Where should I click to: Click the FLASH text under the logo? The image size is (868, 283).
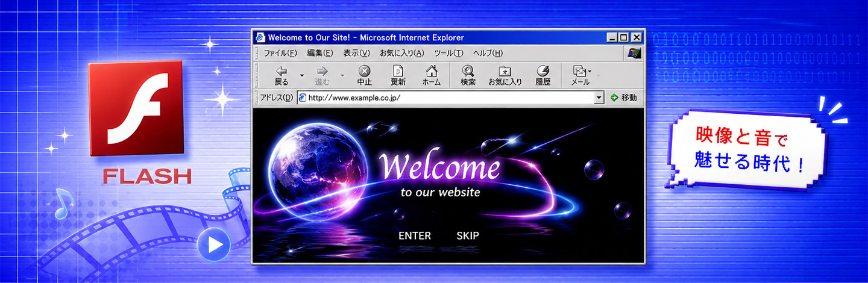point(147,176)
